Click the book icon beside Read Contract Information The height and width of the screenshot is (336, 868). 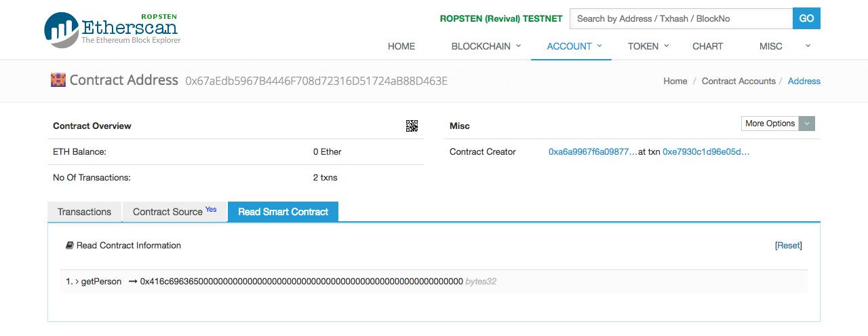(69, 246)
